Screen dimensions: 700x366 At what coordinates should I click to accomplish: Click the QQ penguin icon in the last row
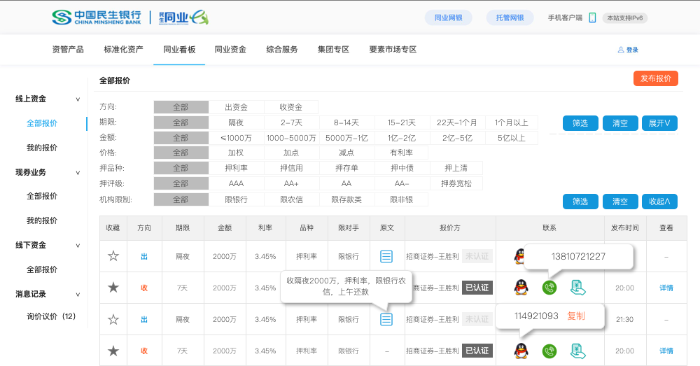coord(521,351)
